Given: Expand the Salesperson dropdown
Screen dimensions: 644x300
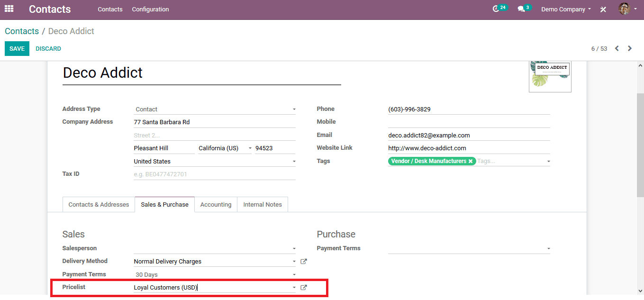Looking at the screenshot, I should (x=294, y=248).
